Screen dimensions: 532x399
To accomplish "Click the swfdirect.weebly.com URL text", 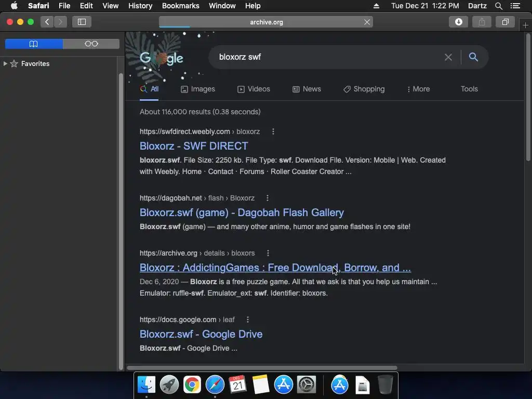I will [199, 131].
